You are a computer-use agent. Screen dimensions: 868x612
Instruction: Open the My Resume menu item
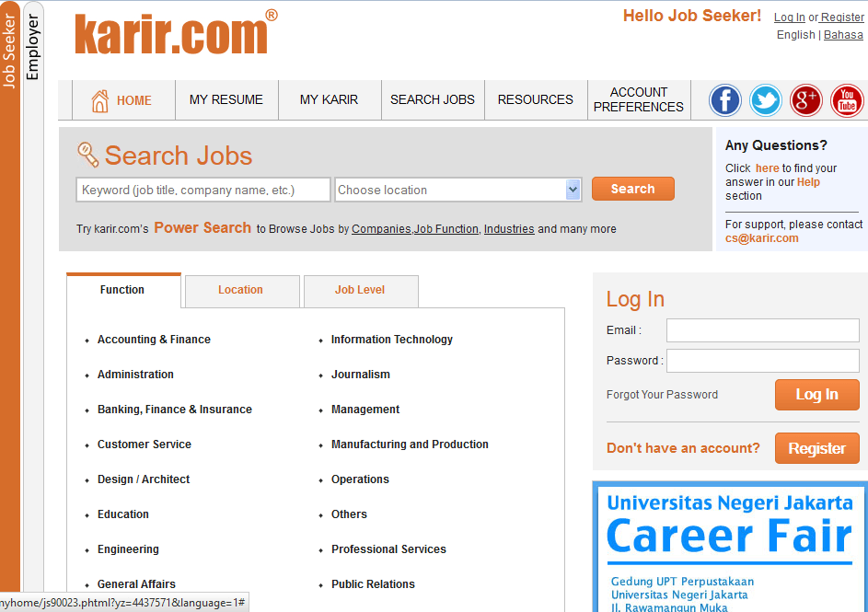pyautogui.click(x=226, y=100)
